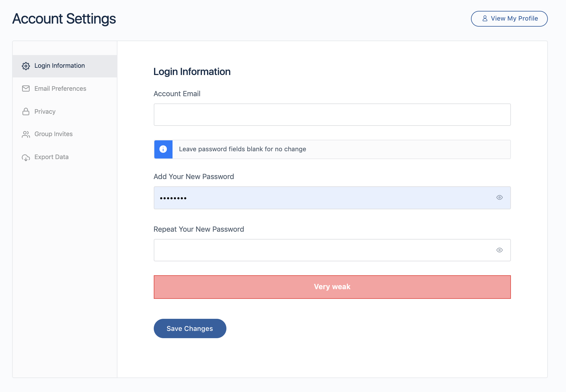Reveal the repeated password with the eye icon
566x392 pixels.
(499, 250)
